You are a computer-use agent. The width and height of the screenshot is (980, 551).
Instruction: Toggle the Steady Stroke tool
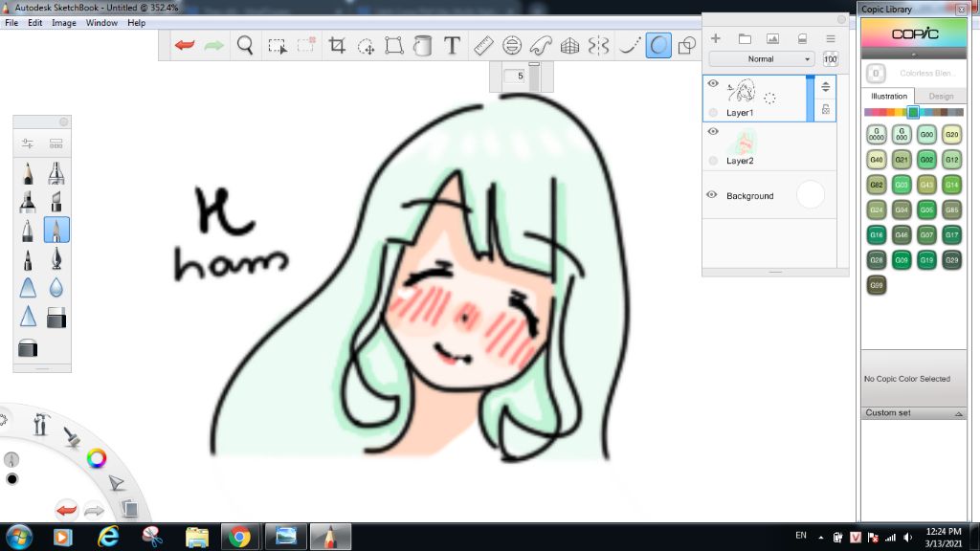click(629, 46)
